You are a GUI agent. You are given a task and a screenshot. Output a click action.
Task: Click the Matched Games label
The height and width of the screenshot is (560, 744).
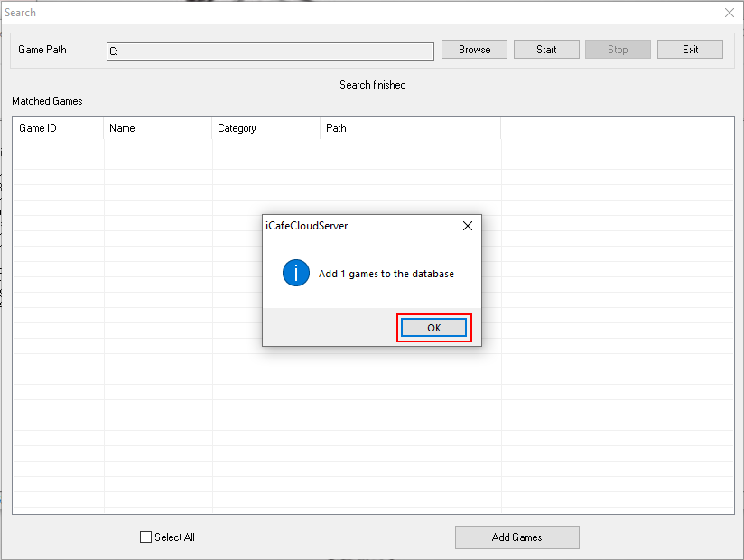point(47,101)
